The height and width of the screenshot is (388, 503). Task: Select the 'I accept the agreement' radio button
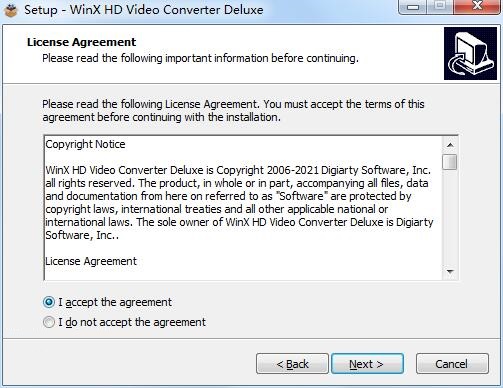[x=49, y=302]
